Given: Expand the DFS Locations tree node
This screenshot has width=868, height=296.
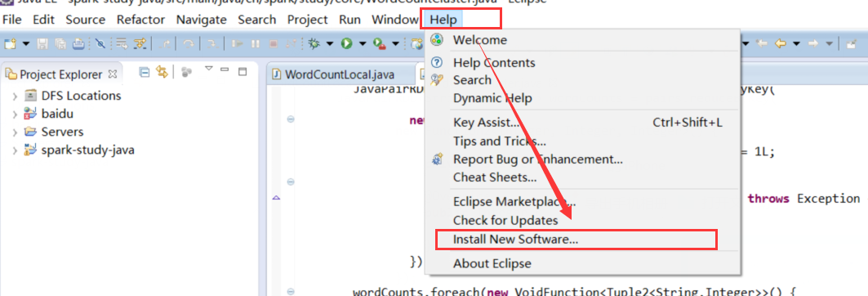Looking at the screenshot, I should pos(15,96).
